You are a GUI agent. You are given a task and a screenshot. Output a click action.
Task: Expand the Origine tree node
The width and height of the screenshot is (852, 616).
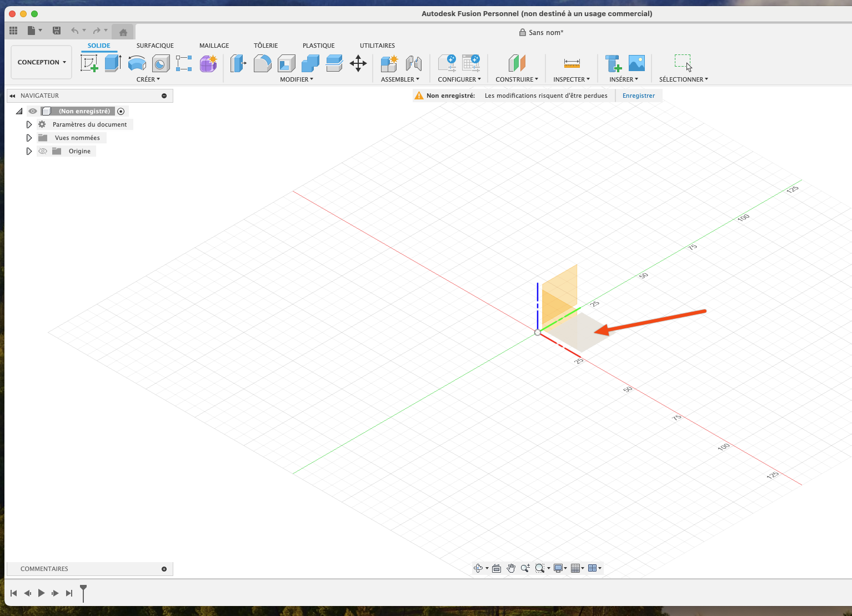(x=29, y=151)
